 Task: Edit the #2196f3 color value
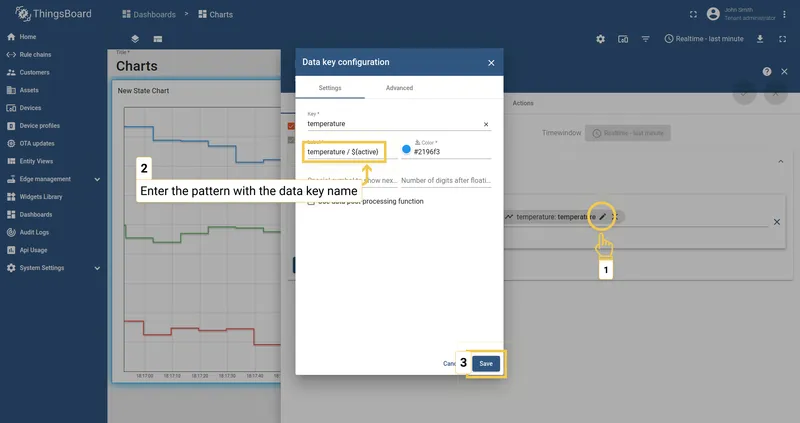pyautogui.click(x=452, y=152)
